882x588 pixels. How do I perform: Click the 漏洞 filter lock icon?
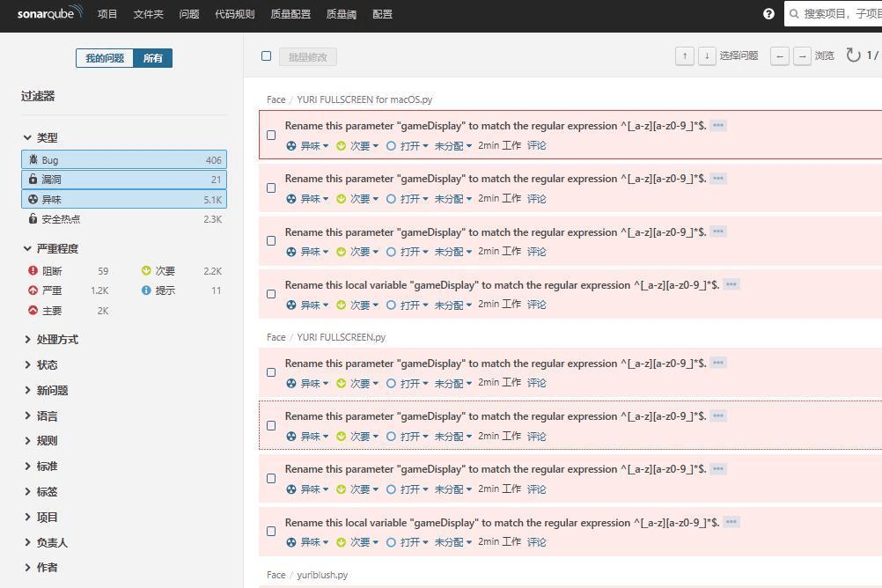[x=33, y=179]
